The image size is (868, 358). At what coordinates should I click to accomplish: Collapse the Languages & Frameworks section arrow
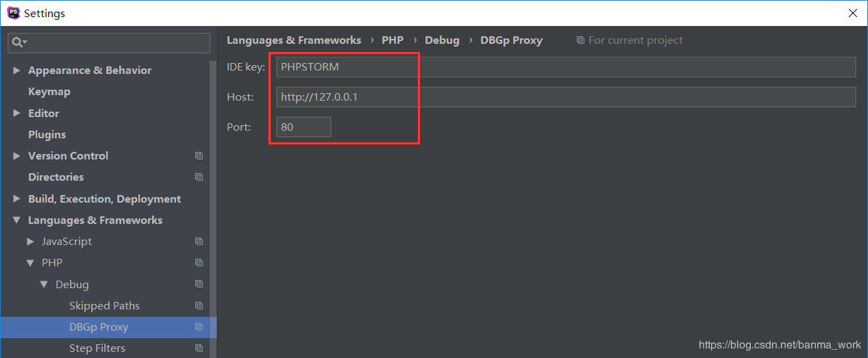16,220
